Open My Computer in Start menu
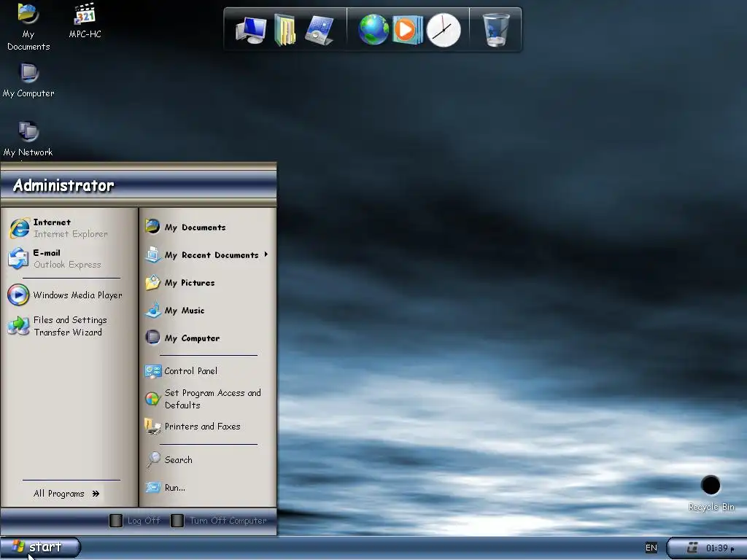747x560 pixels. (192, 338)
